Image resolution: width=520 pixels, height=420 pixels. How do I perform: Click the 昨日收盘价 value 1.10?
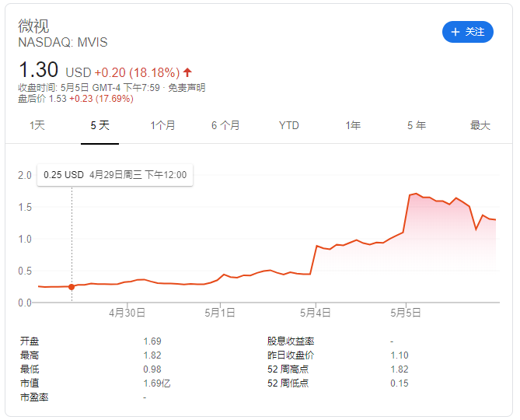400,355
